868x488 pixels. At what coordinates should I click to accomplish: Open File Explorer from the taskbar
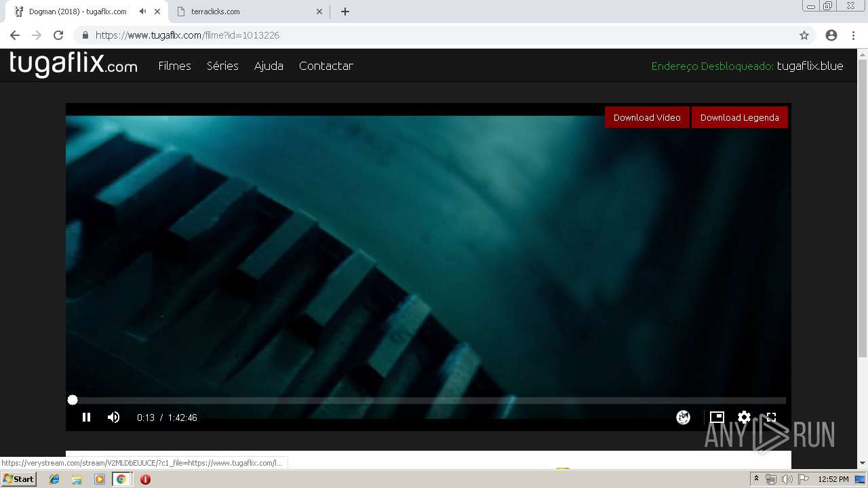click(x=77, y=479)
